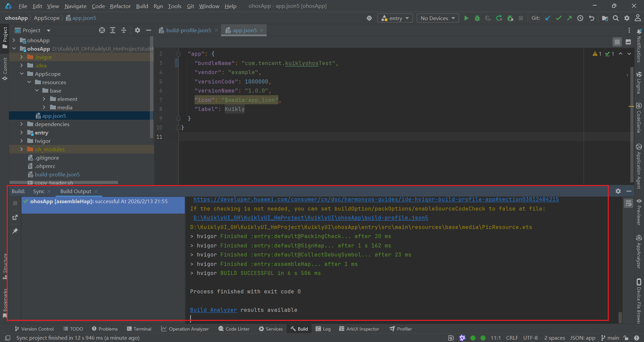Viewport: 644px width, 342px height.
Task: Open build-profile.json5 path link in output
Action: pyautogui.click(x=311, y=218)
